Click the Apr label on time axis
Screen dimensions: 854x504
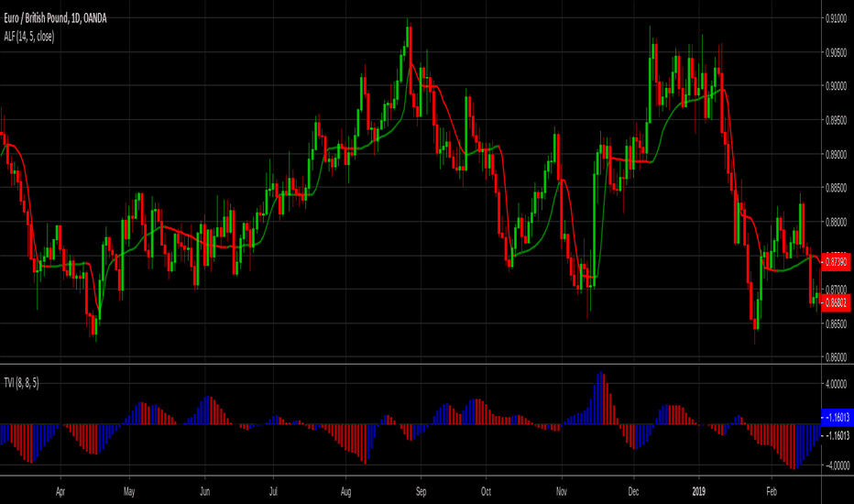60,491
